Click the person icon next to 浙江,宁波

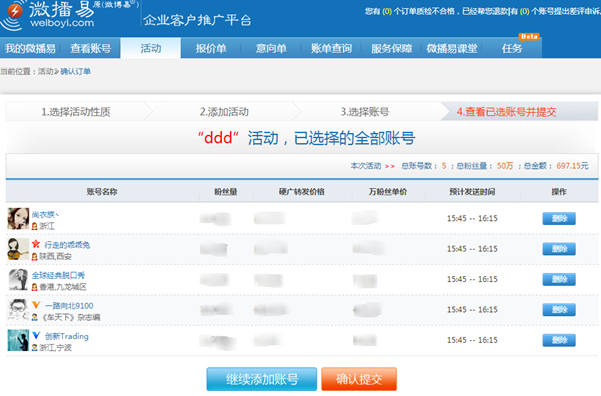click(x=34, y=348)
